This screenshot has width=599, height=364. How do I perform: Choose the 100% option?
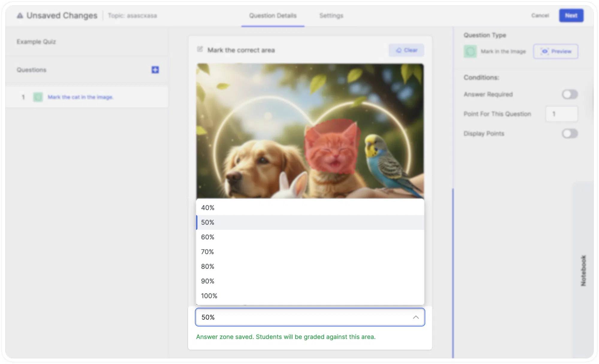(x=310, y=296)
